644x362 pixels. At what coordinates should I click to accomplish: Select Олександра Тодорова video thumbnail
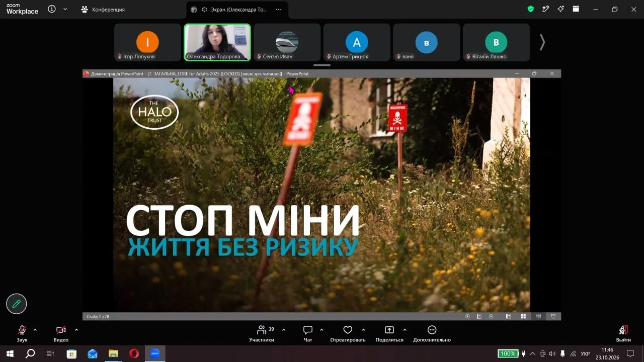coord(217,42)
